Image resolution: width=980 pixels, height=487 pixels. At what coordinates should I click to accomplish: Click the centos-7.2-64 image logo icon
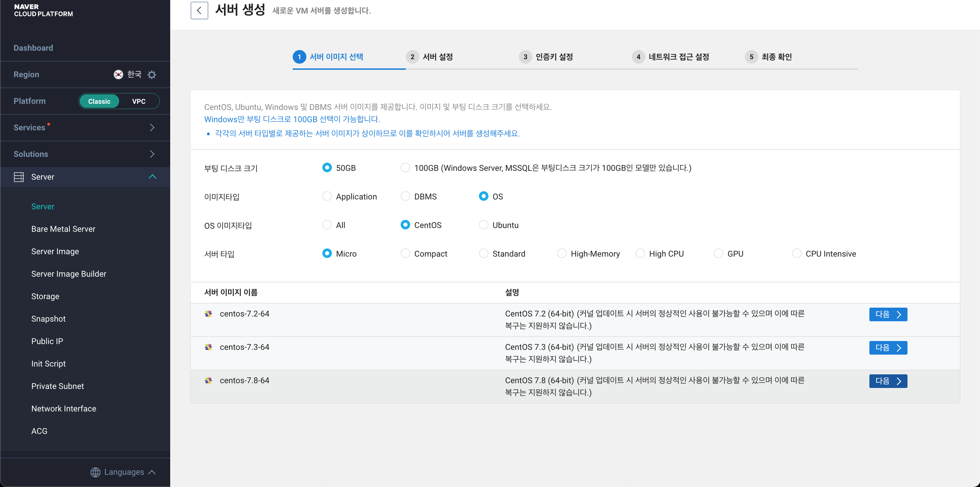click(208, 314)
